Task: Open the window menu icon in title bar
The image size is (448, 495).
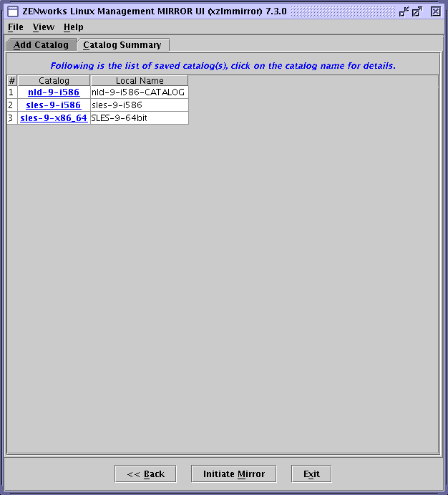Action: point(13,11)
